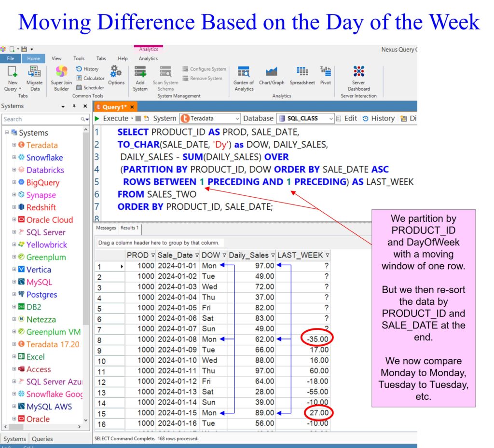
Task: Open the Database dropdown showing SQL_CLASS
Action: point(305,119)
